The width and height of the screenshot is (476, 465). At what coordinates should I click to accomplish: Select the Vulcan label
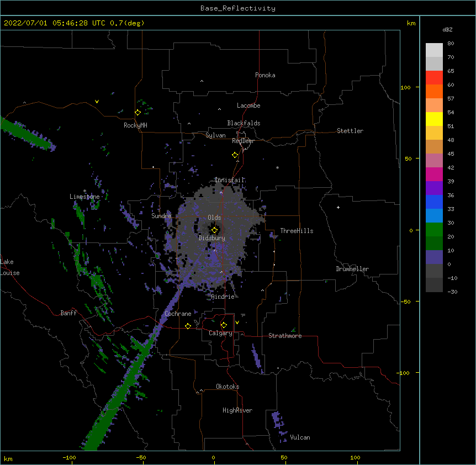tap(300, 437)
